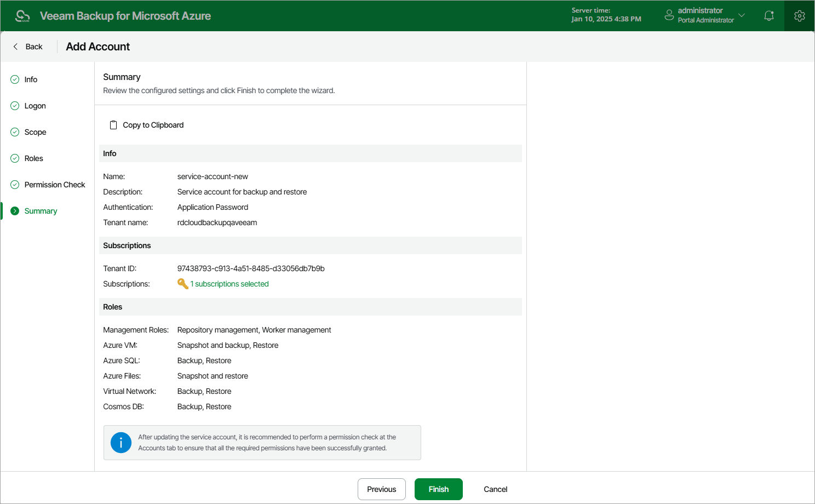This screenshot has height=504, width=815.
Task: Open the notifications bell icon
Action: click(769, 16)
